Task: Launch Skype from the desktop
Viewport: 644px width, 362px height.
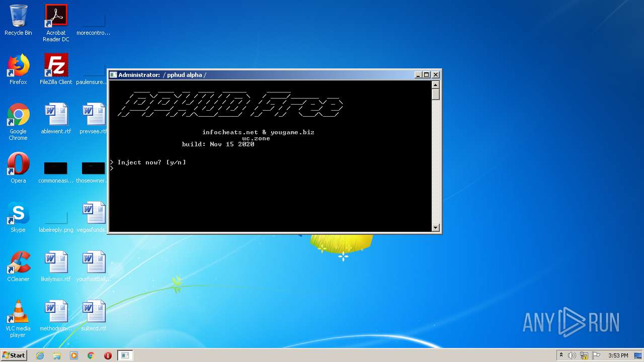Action: tap(18, 217)
